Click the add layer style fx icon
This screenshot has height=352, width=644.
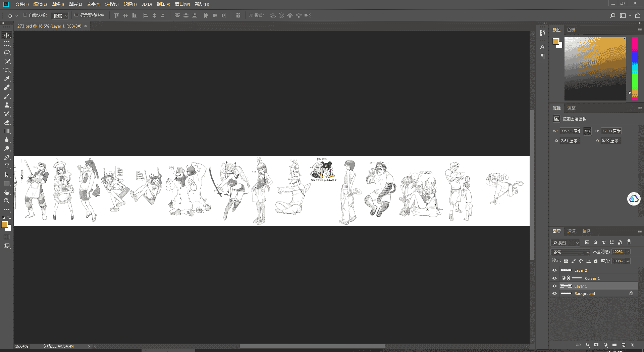[x=587, y=345]
